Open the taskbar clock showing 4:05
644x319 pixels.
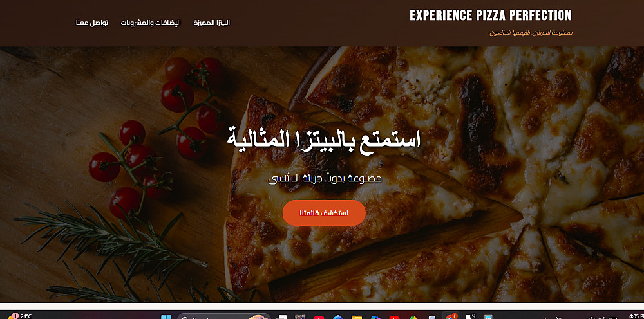[636, 316]
